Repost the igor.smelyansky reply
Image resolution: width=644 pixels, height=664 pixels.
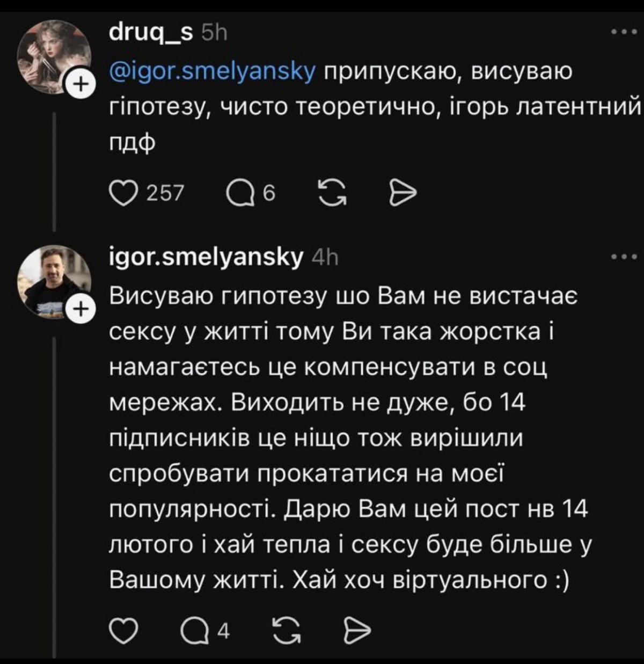pyautogui.click(x=286, y=631)
